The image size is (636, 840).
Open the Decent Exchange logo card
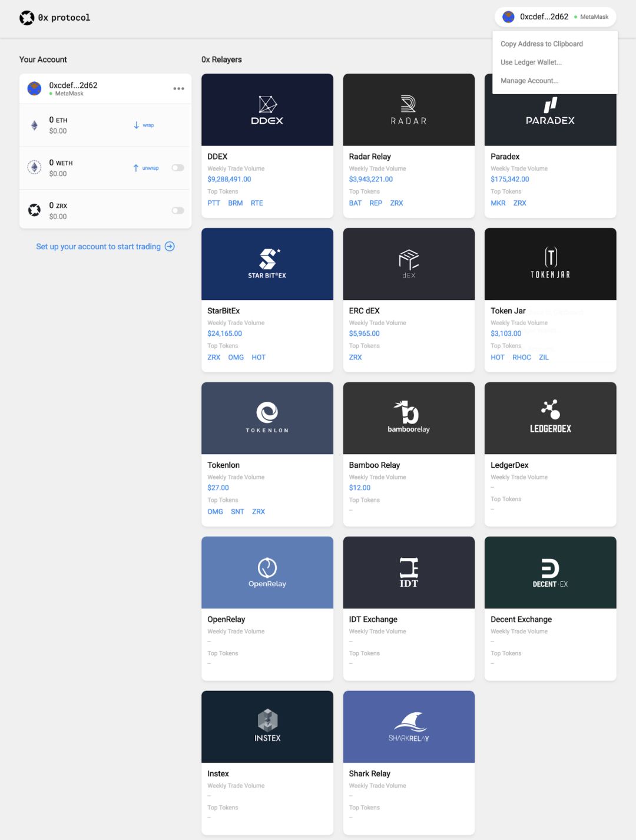(x=550, y=573)
